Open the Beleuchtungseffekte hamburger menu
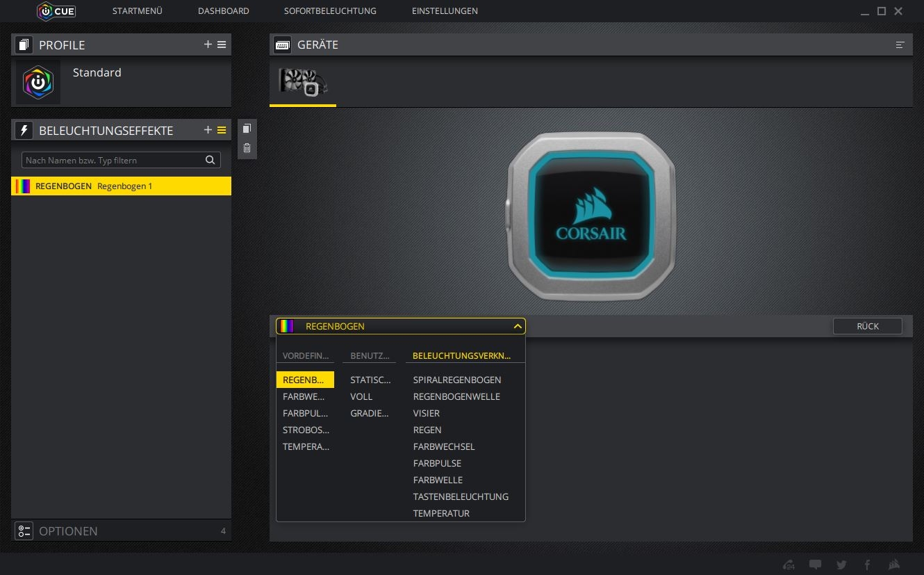 point(222,130)
